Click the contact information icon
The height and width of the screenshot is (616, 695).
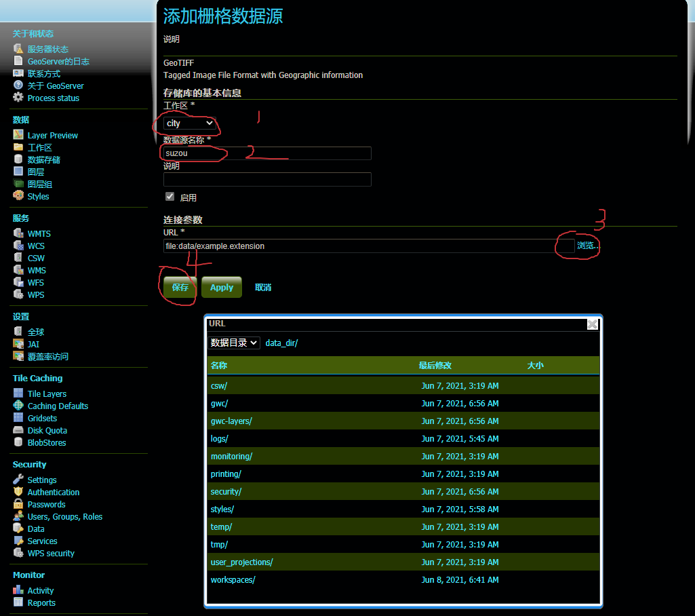tap(18, 73)
